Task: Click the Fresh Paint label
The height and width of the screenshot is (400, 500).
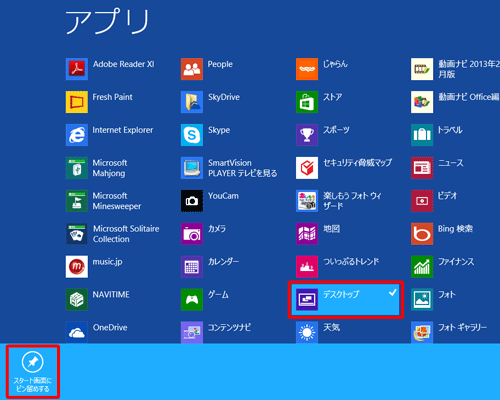Action: 113,97
